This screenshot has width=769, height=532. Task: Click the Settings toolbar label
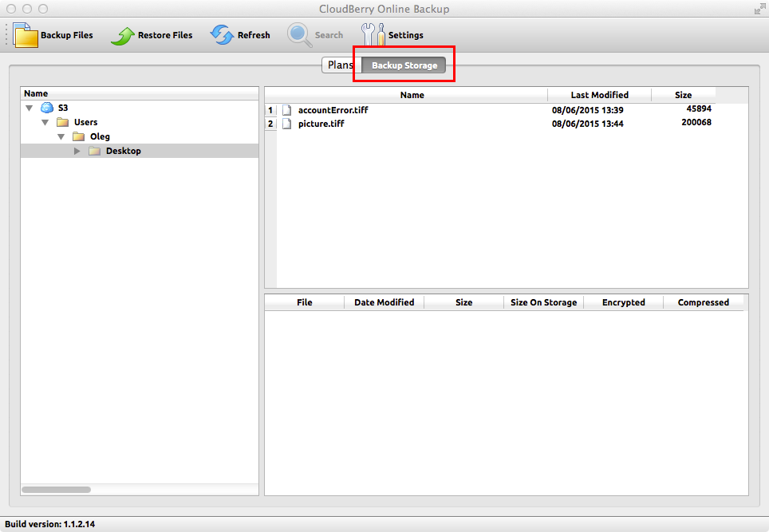[405, 35]
